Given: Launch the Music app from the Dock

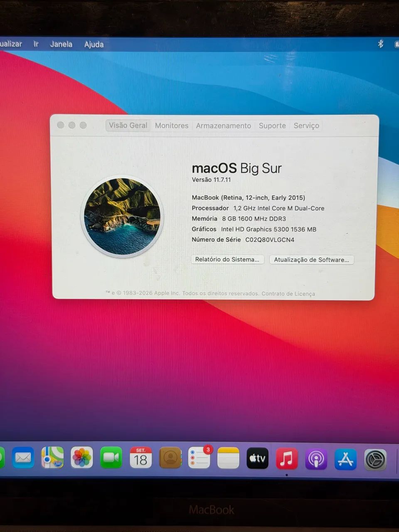Looking at the screenshot, I should click(287, 458).
